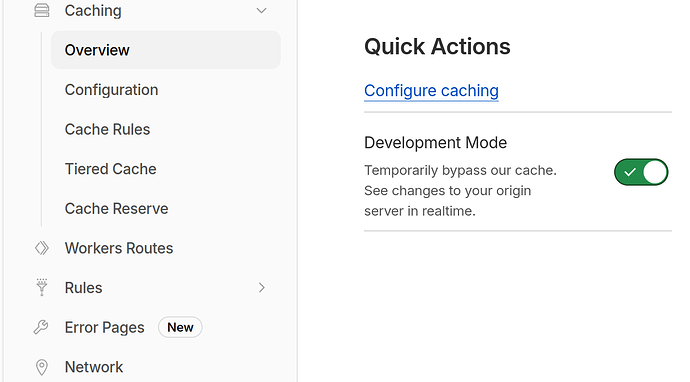Click the 'Temporarily bypass our cache' description
690x382 pixels.
click(x=460, y=191)
